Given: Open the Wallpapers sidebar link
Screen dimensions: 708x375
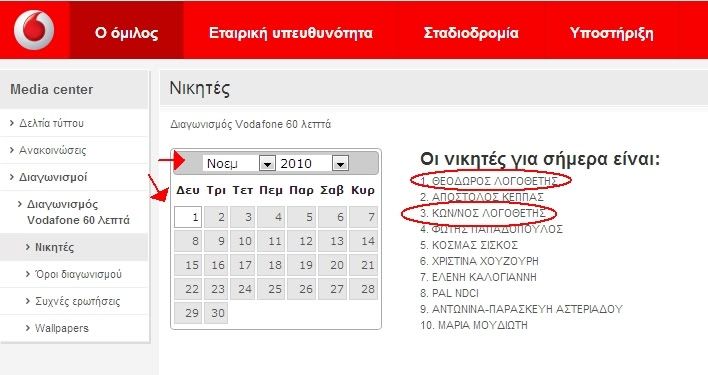Looking at the screenshot, I should [x=61, y=328].
